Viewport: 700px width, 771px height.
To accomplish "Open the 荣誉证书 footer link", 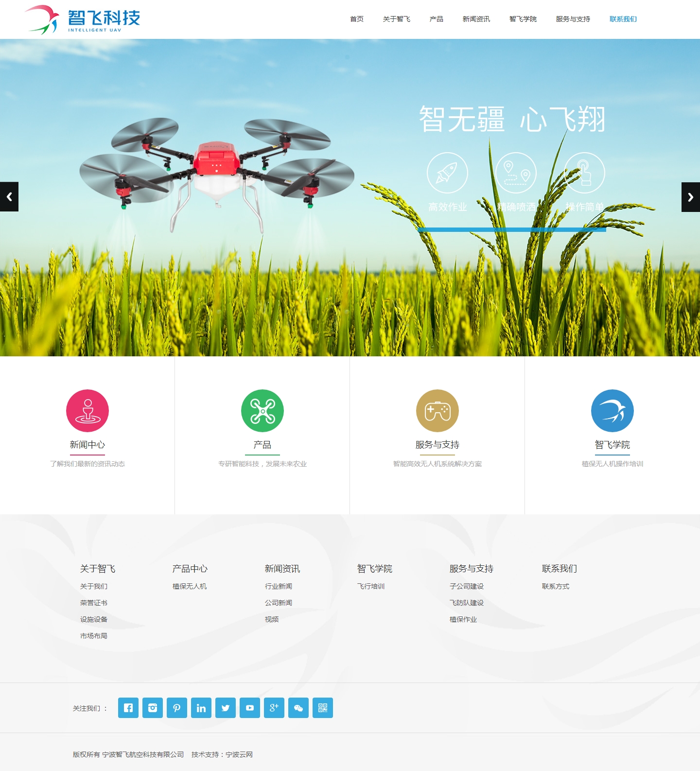I will coord(94,603).
